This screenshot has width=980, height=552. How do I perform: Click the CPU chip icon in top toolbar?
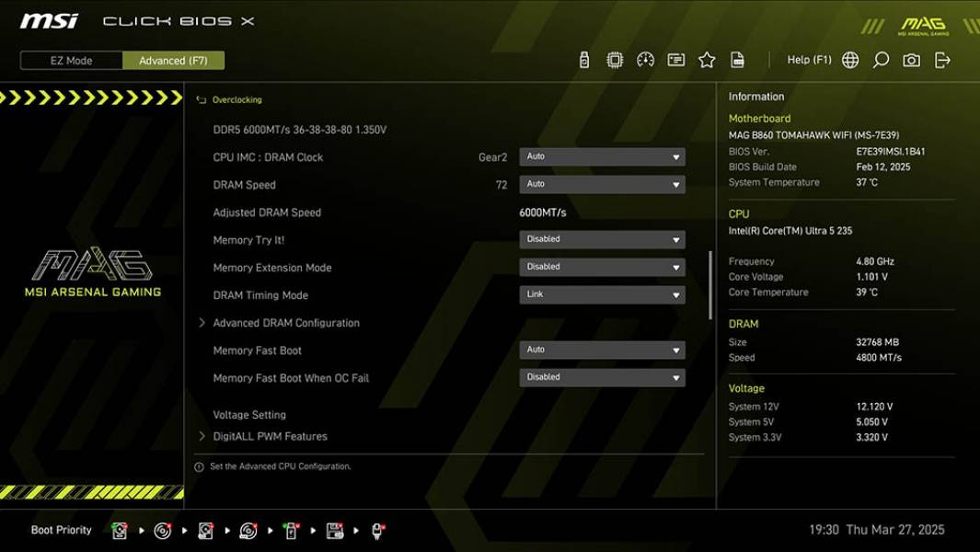click(x=615, y=60)
